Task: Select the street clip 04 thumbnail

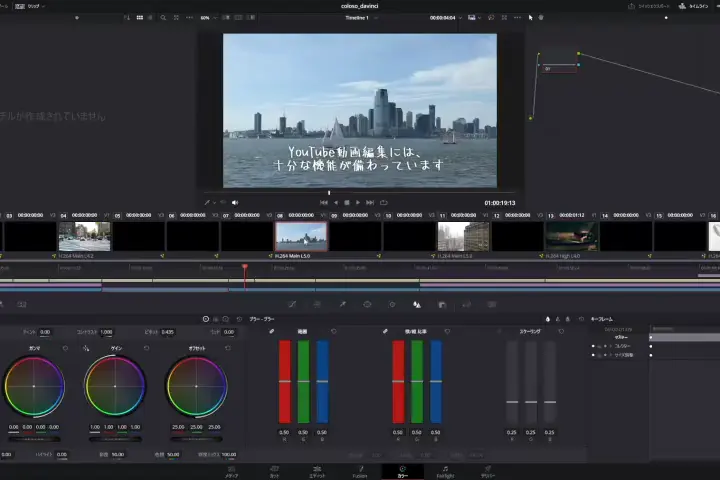Action: point(84,236)
